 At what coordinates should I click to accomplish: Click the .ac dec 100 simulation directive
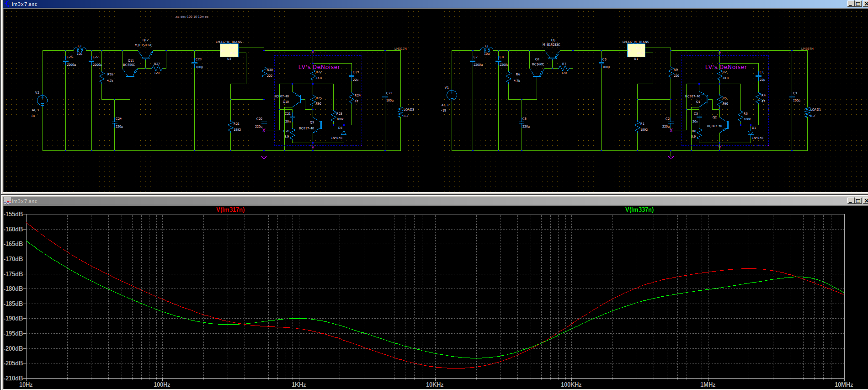click(x=192, y=17)
